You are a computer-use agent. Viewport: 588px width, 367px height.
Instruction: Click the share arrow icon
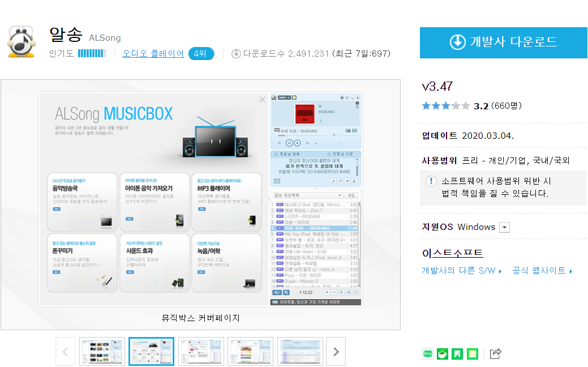[x=495, y=353]
